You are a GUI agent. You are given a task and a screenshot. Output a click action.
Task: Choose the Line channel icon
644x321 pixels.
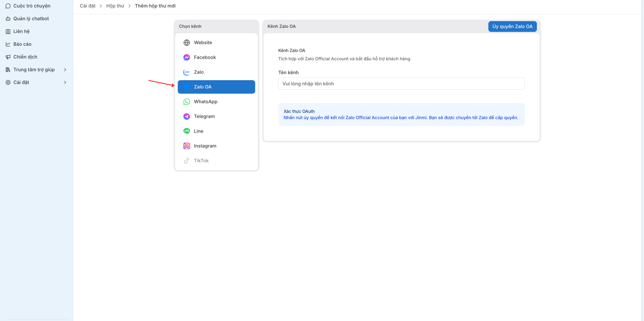[x=186, y=131]
